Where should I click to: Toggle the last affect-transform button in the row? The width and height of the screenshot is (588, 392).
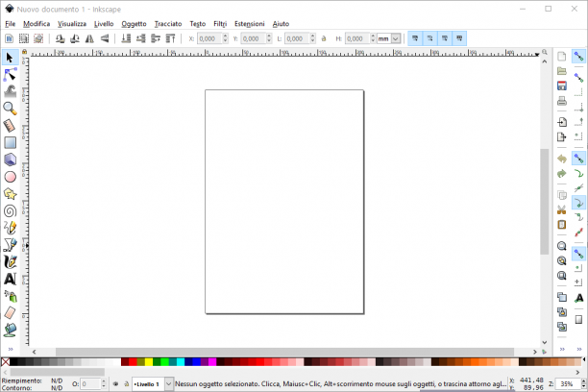(459, 38)
